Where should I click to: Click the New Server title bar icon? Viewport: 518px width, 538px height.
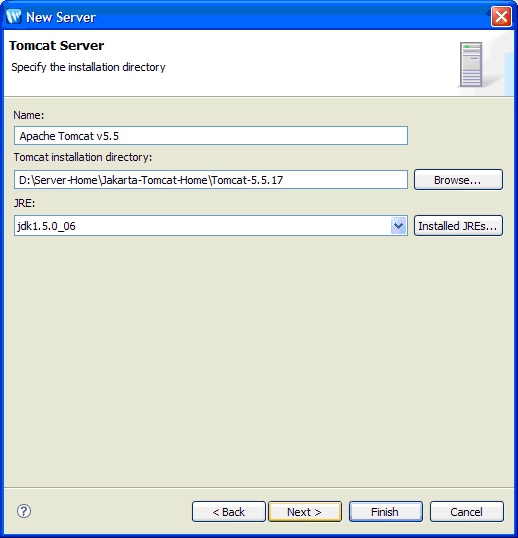(14, 16)
